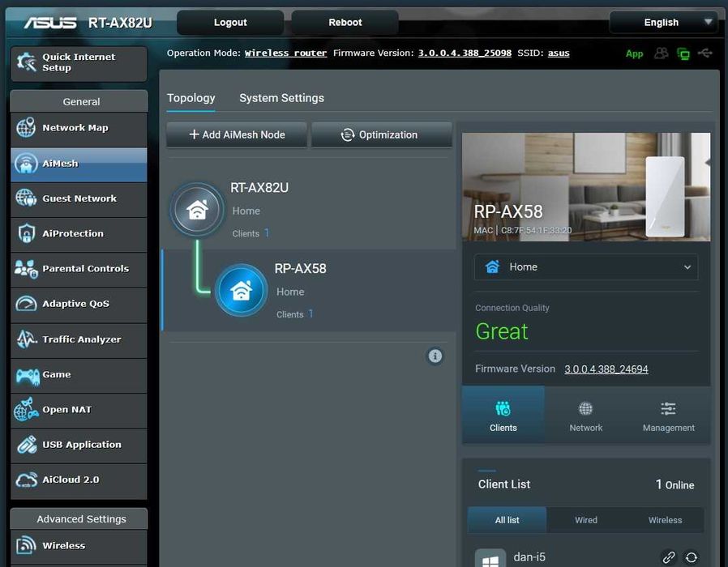This screenshot has height=567, width=728.
Task: Click the Wireless signal icon in Advanced Settings
Action: point(26,545)
